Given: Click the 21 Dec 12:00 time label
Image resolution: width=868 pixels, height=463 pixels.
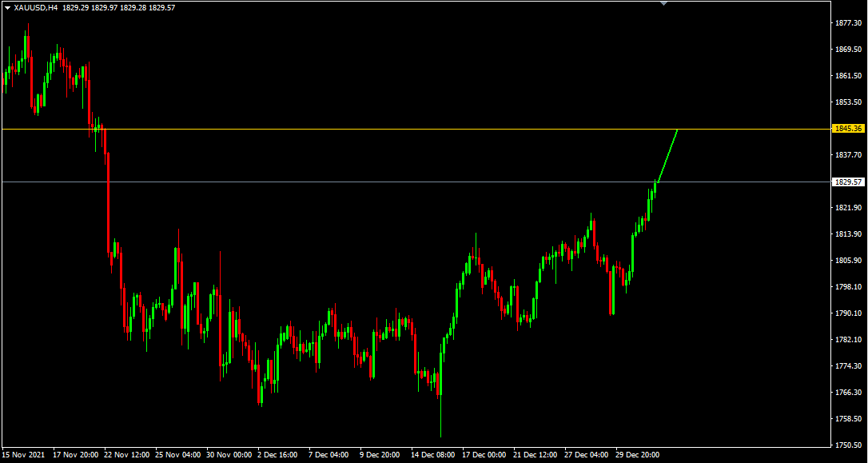Looking at the screenshot, I should [536, 454].
